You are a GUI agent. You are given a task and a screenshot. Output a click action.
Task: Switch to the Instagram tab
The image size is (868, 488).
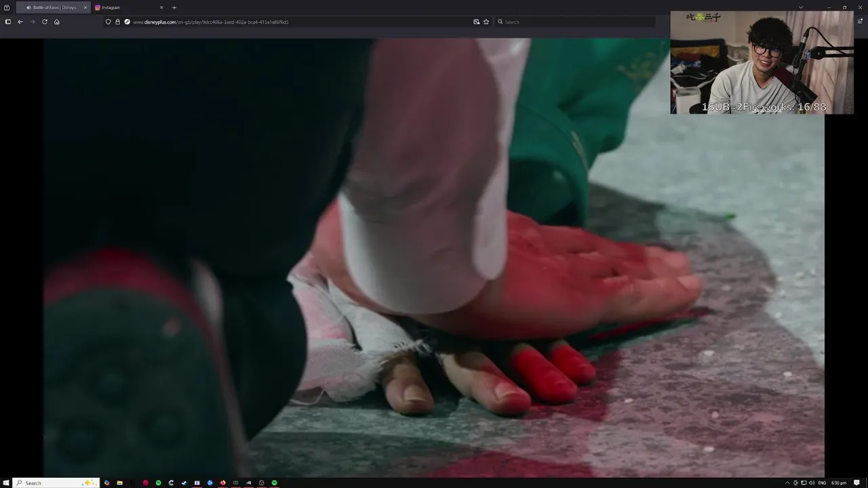(x=129, y=7)
